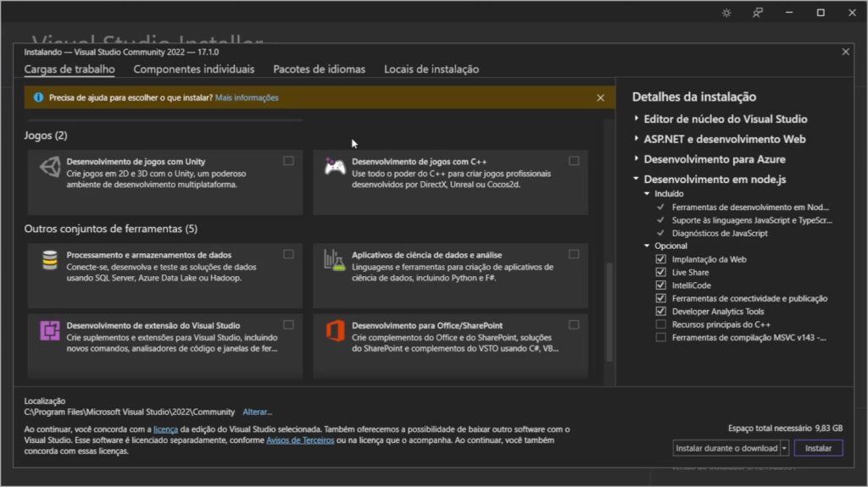This screenshot has height=487, width=868.
Task: Click the installation path C:\Program Files text
Action: pyautogui.click(x=129, y=412)
